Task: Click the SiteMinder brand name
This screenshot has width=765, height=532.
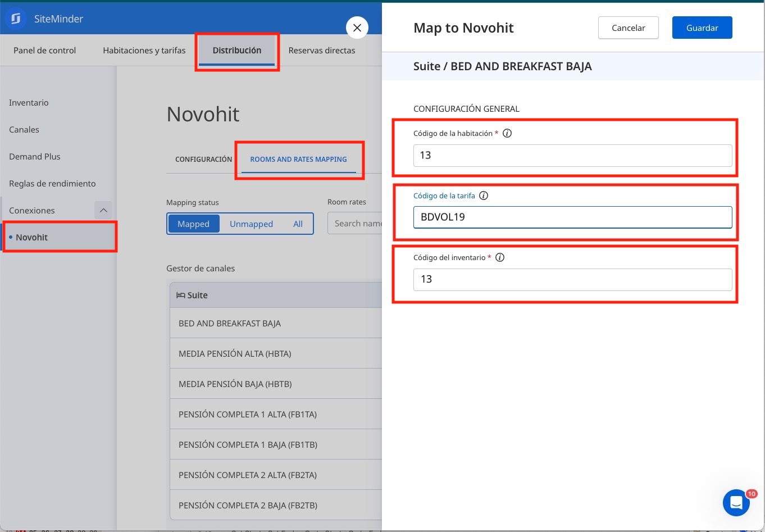Action: point(58,19)
